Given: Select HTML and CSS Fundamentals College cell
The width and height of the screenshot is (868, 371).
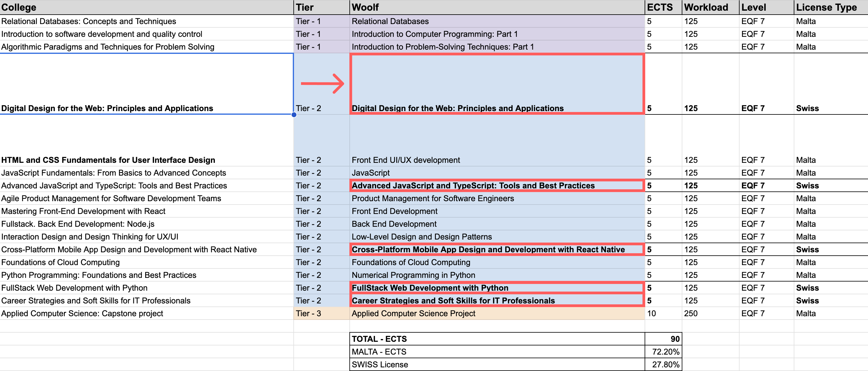Looking at the screenshot, I should [146, 160].
